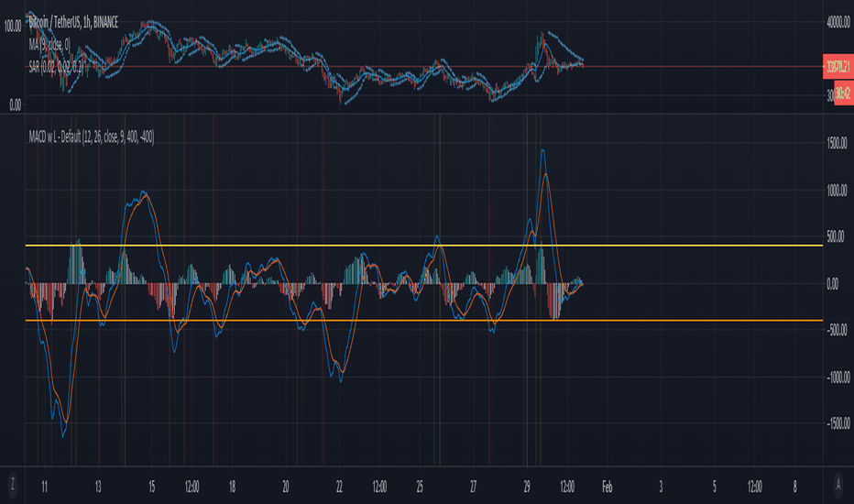Open the Bitcoin / TetherUS symbol legend
Image resolution: width=854 pixels, height=504 pixels.
click(73, 22)
